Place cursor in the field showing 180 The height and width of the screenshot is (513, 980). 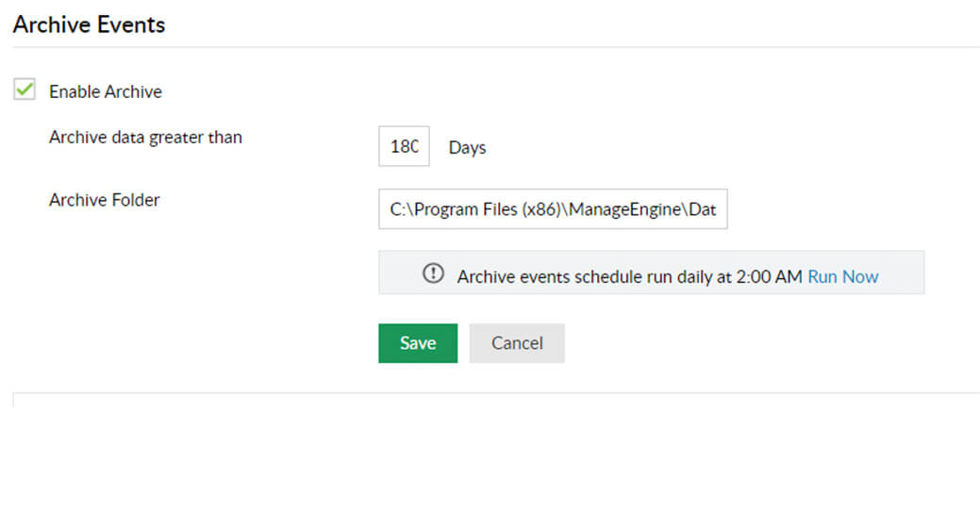pyautogui.click(x=404, y=147)
